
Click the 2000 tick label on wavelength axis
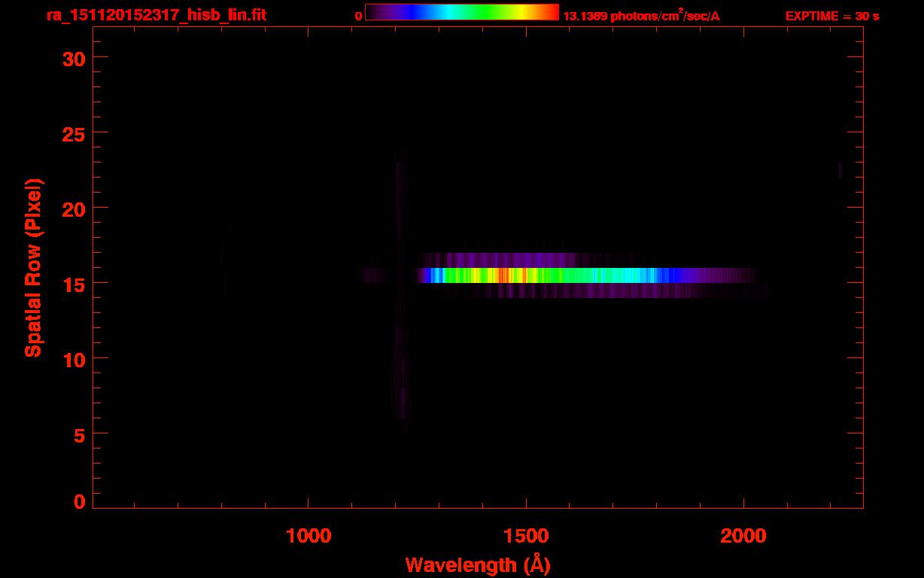tap(743, 536)
